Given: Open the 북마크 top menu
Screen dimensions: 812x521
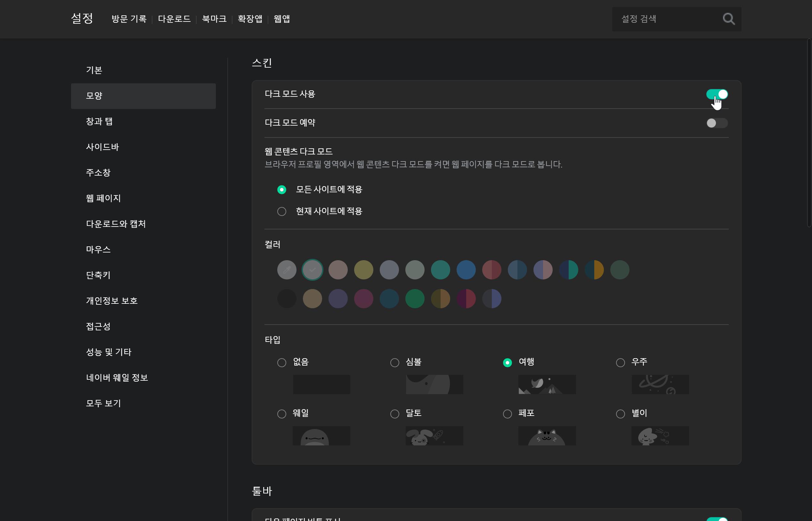Looking at the screenshot, I should click(214, 19).
